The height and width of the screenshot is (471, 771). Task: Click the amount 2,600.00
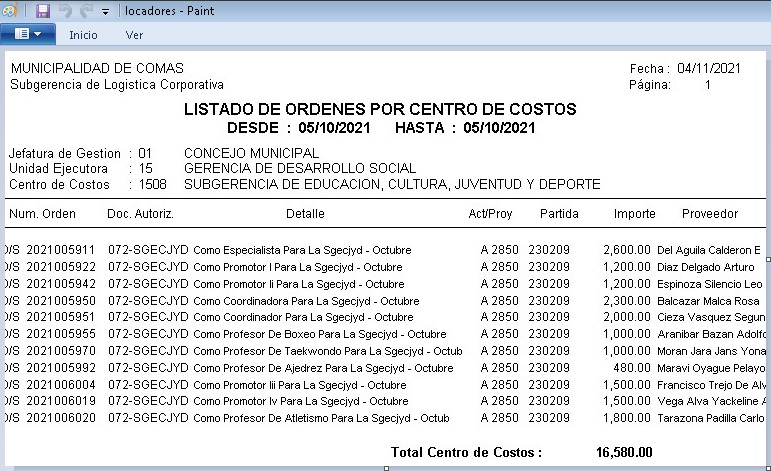coord(627,250)
